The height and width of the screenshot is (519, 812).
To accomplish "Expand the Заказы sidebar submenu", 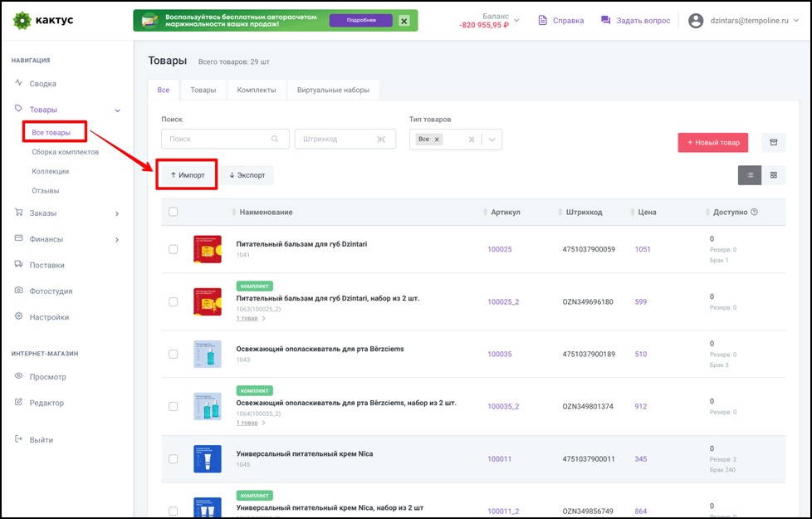I will click(x=117, y=213).
